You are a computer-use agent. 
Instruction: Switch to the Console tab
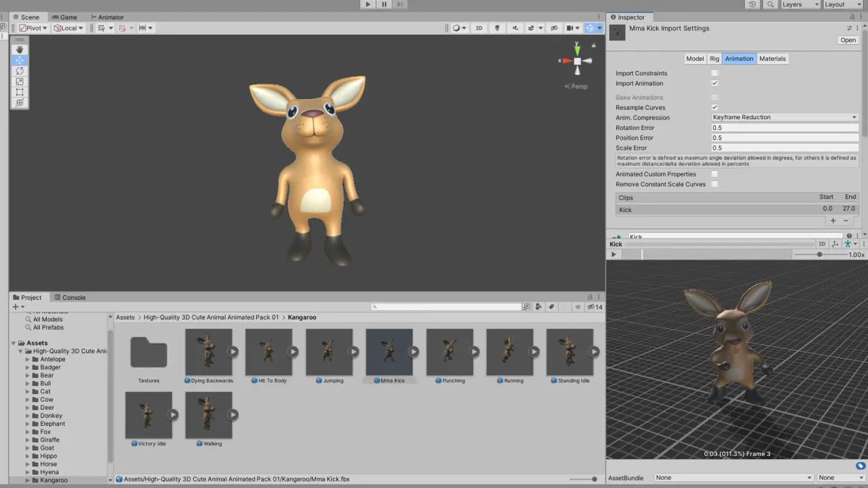[x=69, y=297]
